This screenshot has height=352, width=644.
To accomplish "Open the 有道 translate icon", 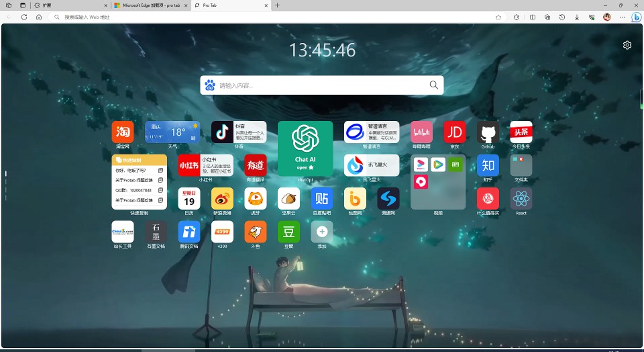I will pyautogui.click(x=256, y=165).
